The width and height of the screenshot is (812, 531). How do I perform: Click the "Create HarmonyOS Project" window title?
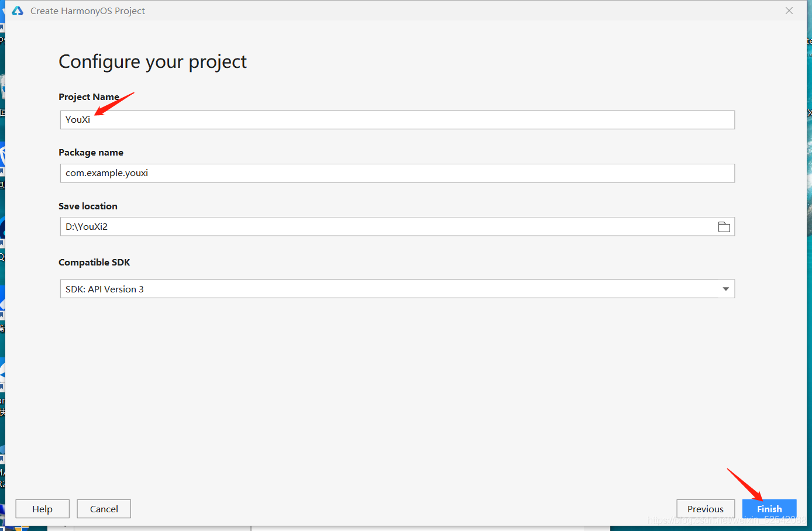pos(88,11)
